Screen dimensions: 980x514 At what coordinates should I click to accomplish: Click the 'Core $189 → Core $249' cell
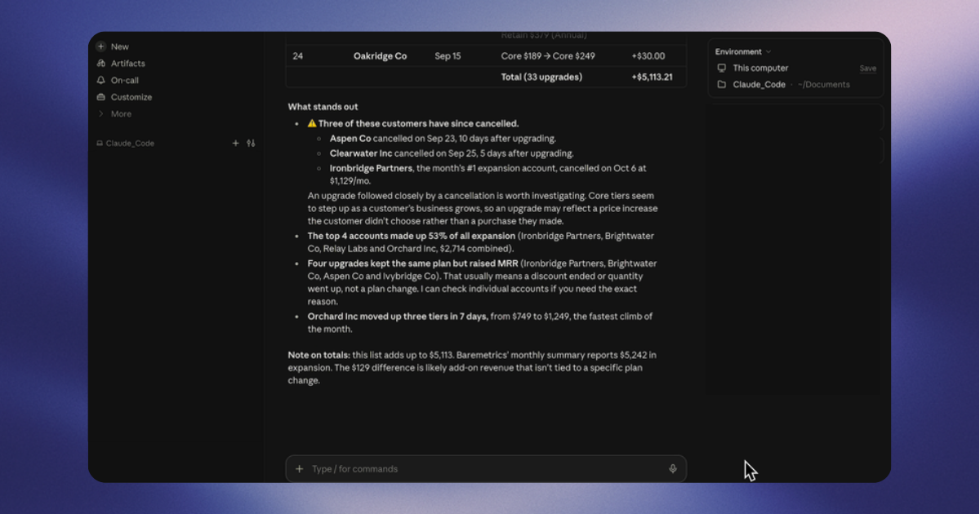tap(548, 56)
